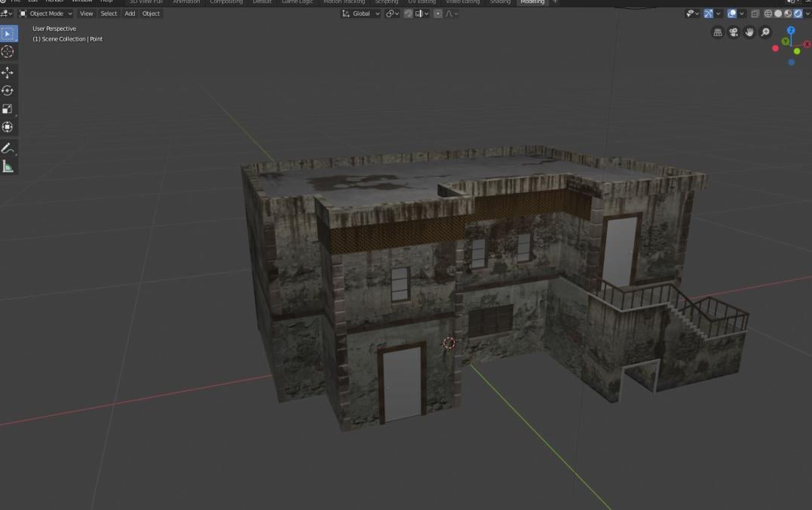
Task: Open the editor type dropdown
Action: click(7, 14)
